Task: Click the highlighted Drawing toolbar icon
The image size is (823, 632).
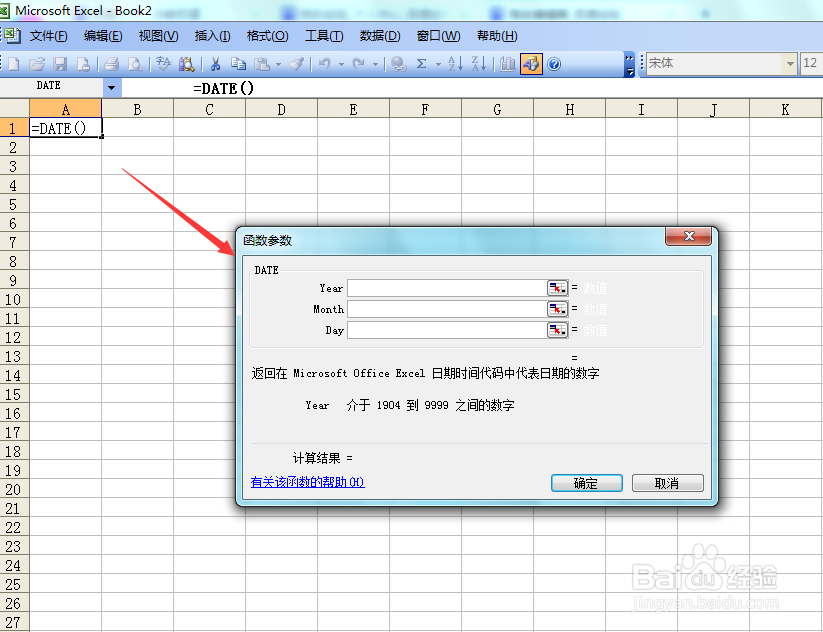Action: pos(531,64)
